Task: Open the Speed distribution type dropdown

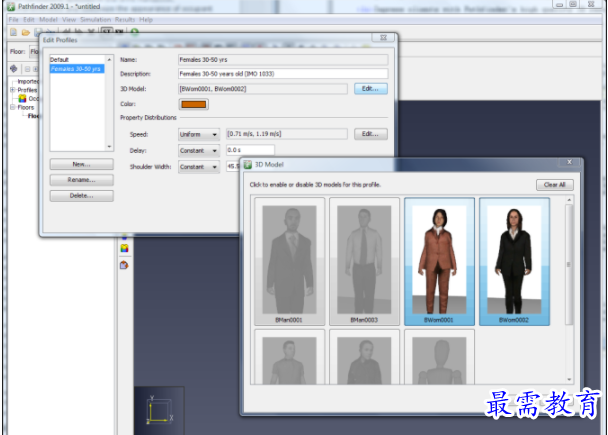Action: [x=198, y=134]
